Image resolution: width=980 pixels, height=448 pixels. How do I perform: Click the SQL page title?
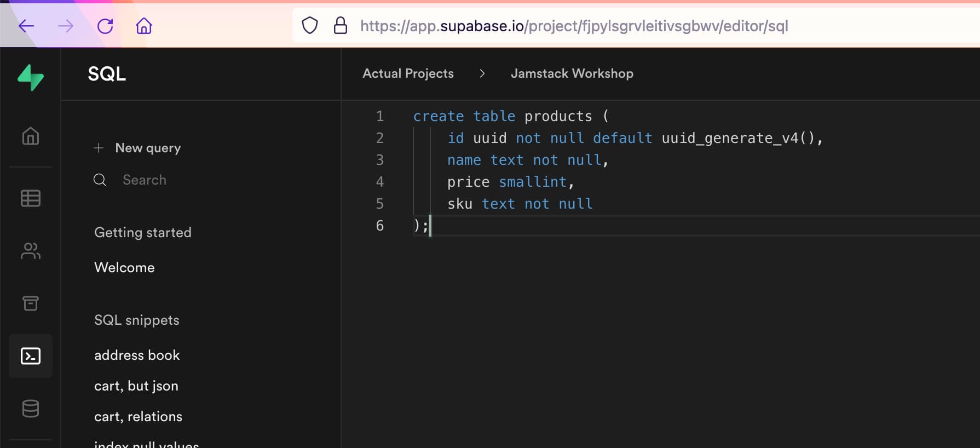pyautogui.click(x=107, y=73)
